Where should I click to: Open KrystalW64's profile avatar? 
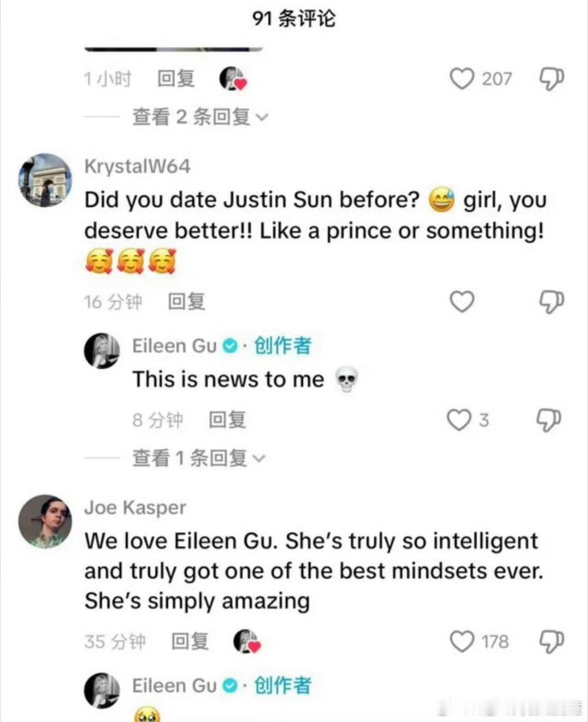[45, 180]
